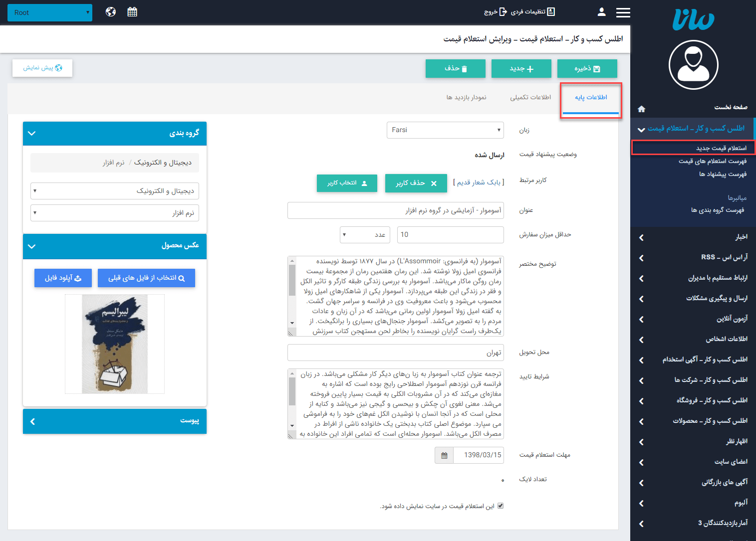Collapse the عکس محصول panel

(31, 246)
